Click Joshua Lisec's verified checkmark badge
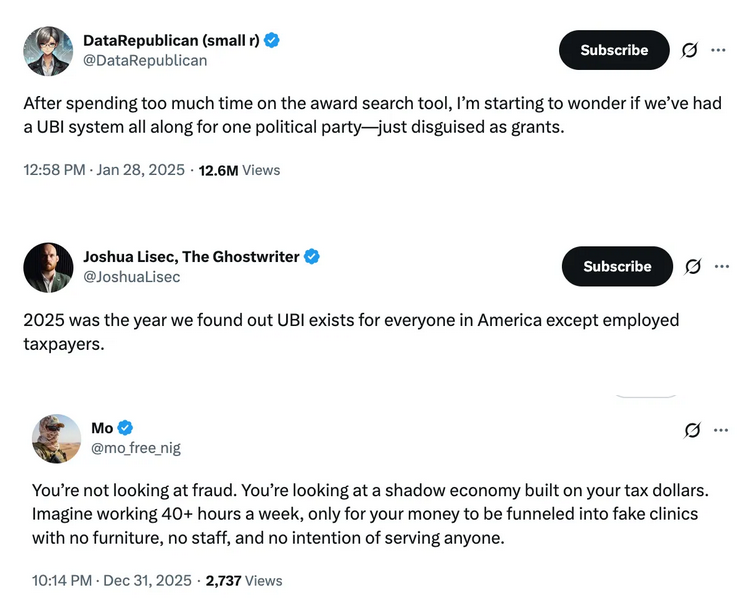Screen dimensions: 743x614 (312, 257)
